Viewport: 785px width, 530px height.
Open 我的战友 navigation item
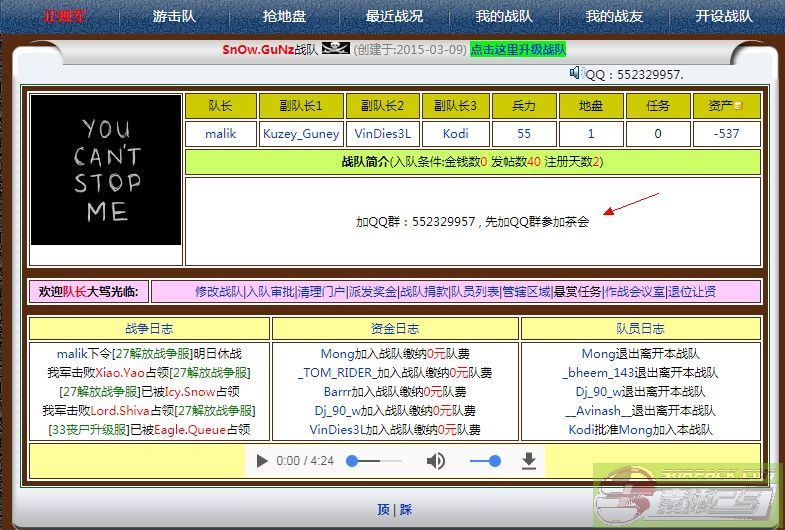613,17
